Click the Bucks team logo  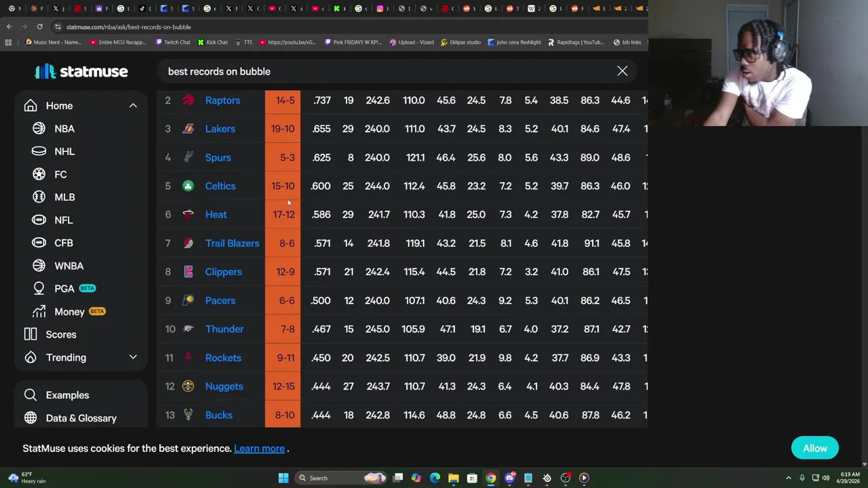(x=189, y=415)
